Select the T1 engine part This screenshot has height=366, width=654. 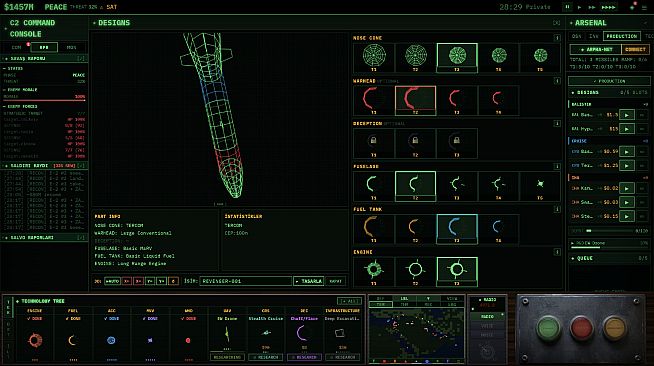coord(374,272)
